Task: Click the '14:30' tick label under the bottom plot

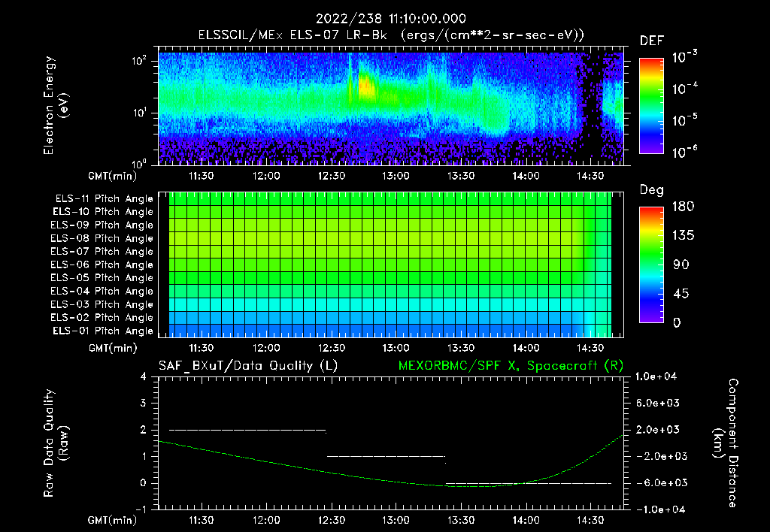Action: click(x=590, y=520)
